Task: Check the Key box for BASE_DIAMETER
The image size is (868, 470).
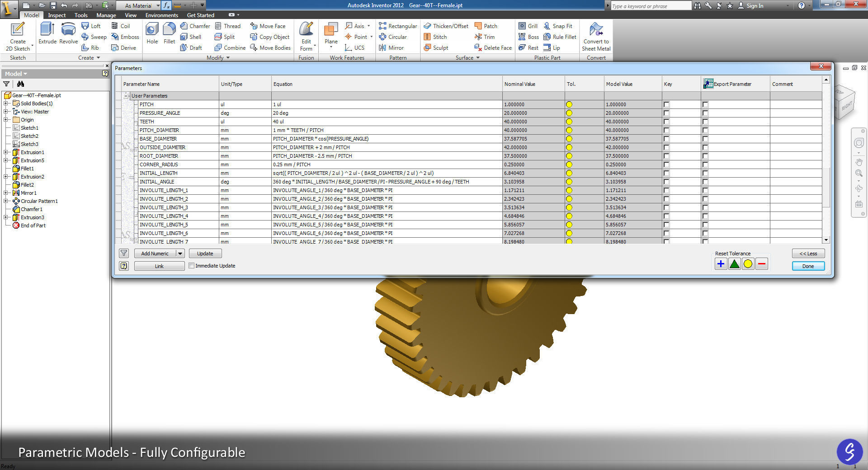Action: pos(666,139)
